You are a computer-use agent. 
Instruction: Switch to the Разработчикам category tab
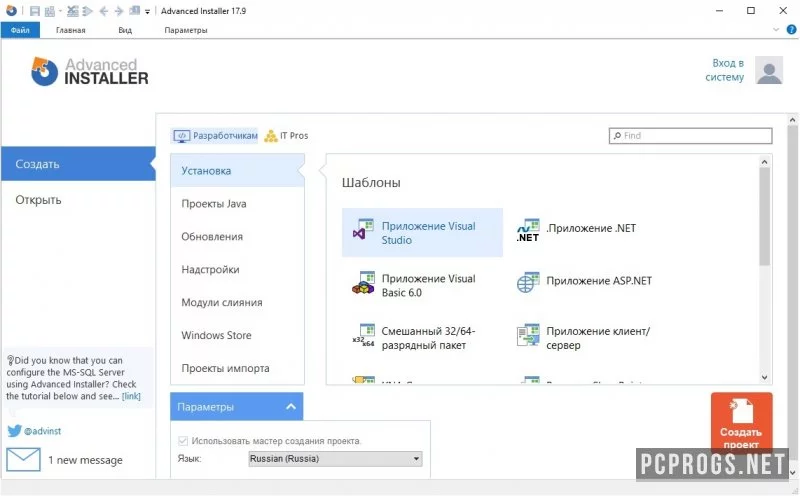(215, 136)
